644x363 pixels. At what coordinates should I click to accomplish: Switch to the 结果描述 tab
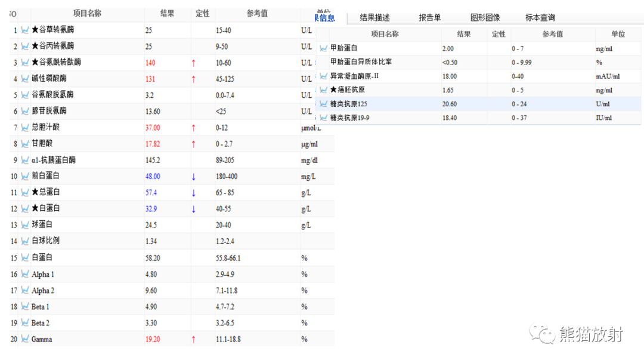pyautogui.click(x=374, y=18)
